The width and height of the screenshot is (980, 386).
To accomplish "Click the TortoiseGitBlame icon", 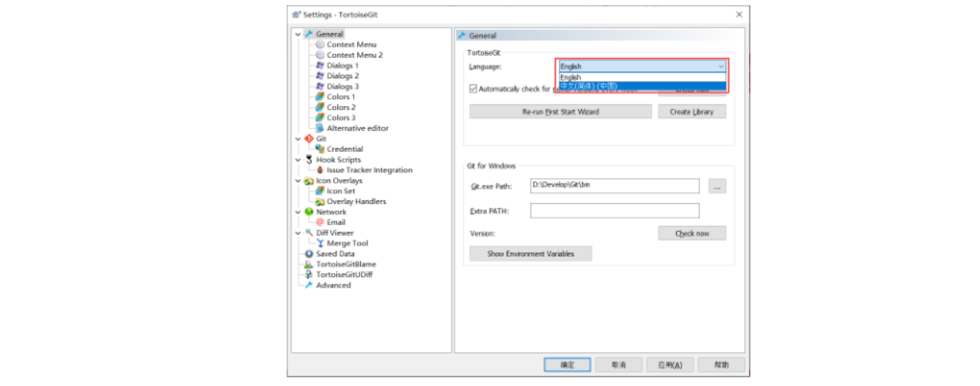I will 309,264.
